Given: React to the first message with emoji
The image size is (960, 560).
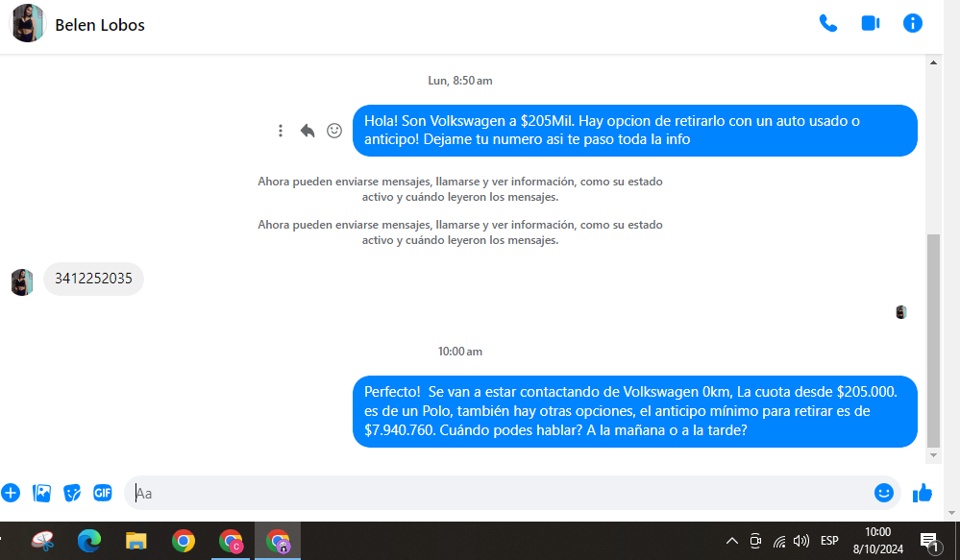Looking at the screenshot, I should 334,131.
